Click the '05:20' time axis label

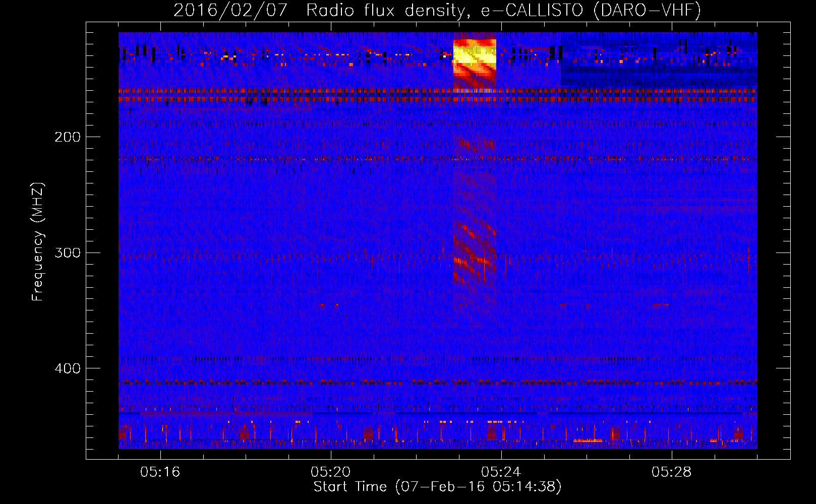point(331,472)
